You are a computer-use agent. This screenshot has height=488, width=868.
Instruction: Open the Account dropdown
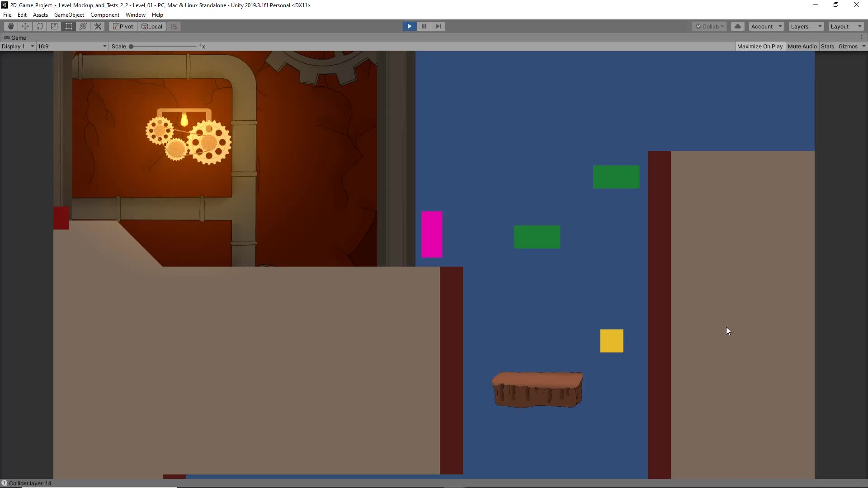click(766, 26)
